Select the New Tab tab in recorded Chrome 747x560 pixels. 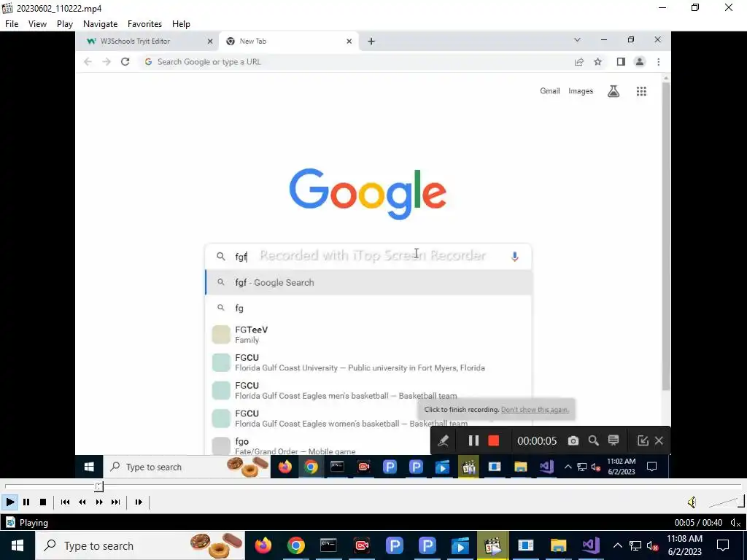pyautogui.click(x=288, y=42)
